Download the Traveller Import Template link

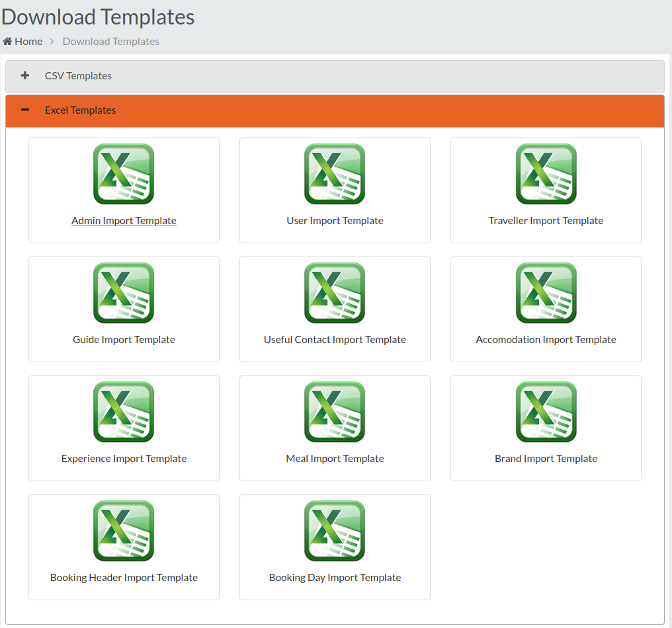coord(546,221)
